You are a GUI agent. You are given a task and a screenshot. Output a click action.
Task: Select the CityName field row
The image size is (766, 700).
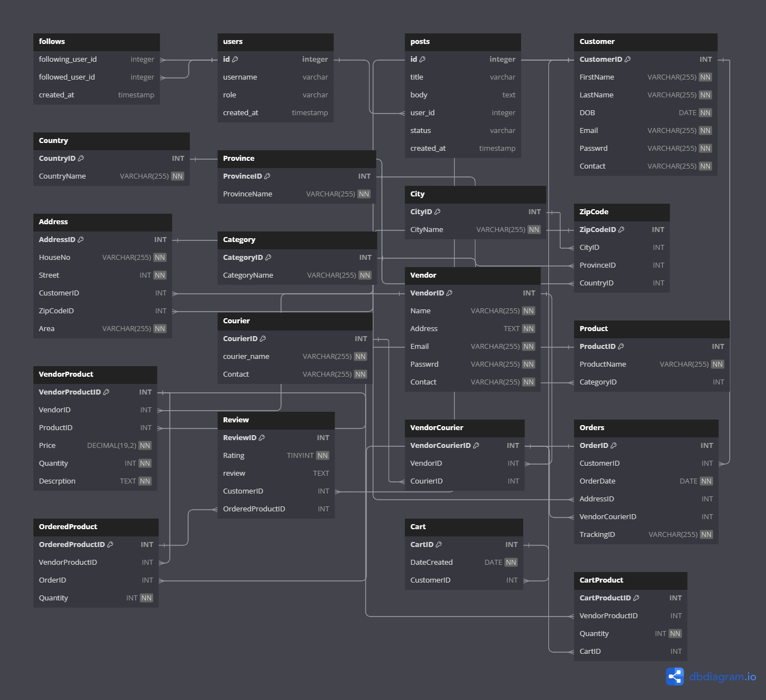coord(475,230)
